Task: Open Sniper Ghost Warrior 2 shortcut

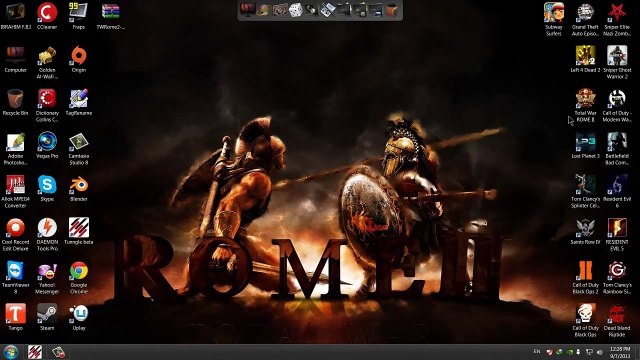Action: point(617,62)
